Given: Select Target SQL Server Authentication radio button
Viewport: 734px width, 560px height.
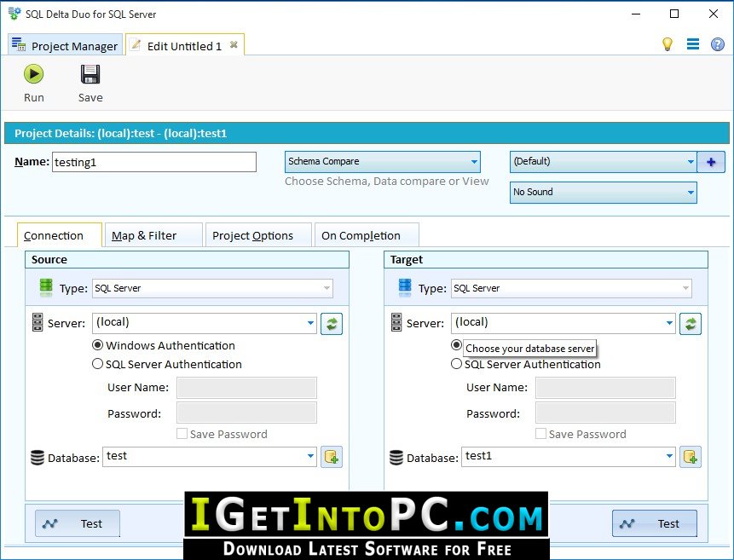Looking at the screenshot, I should (x=456, y=364).
